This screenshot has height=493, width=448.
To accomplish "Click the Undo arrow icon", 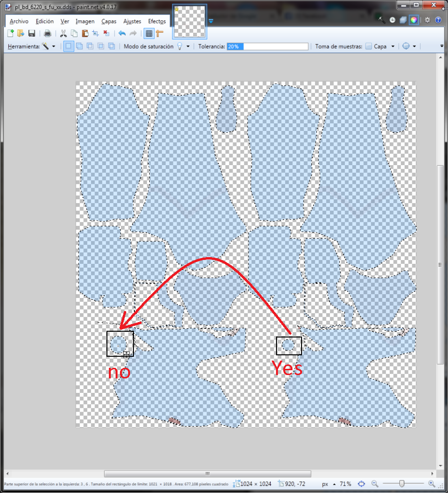I will click(x=122, y=33).
